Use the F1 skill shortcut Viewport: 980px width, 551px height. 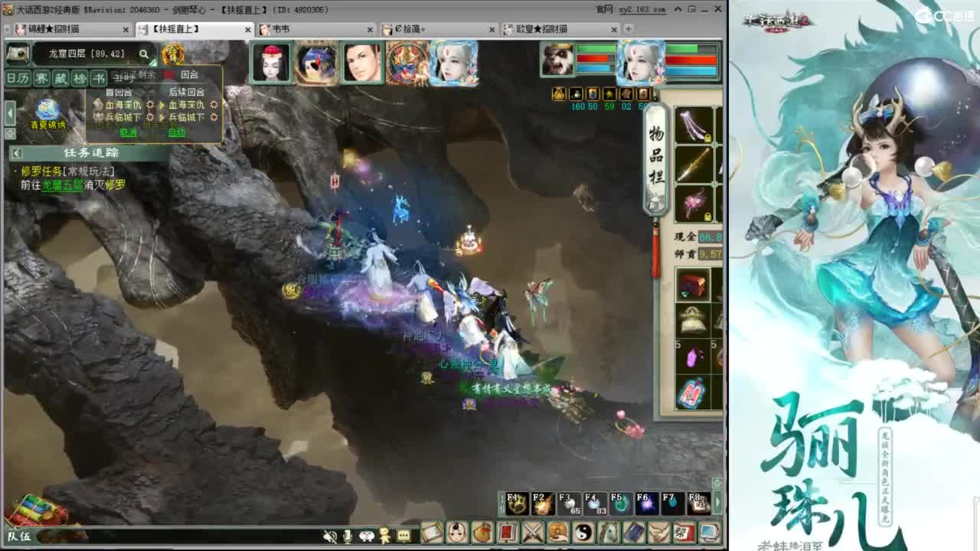click(517, 503)
